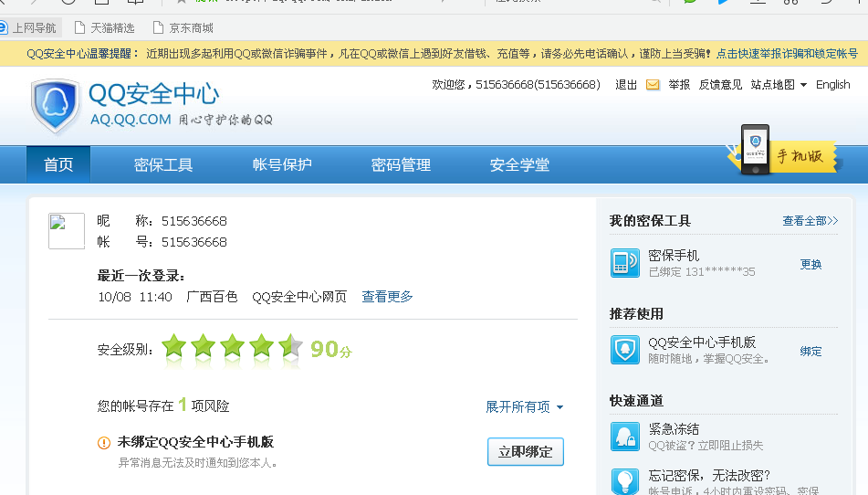
Task: Open the 天猫精选 bookmark
Action: tap(105, 27)
